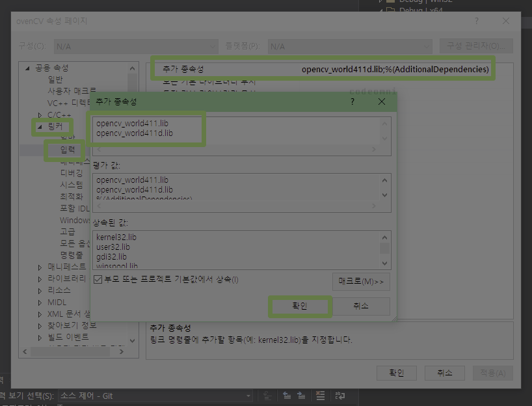Click the previous message arrow icon in output toolbar
Viewport: 532px width, 406px height.
coord(287,396)
